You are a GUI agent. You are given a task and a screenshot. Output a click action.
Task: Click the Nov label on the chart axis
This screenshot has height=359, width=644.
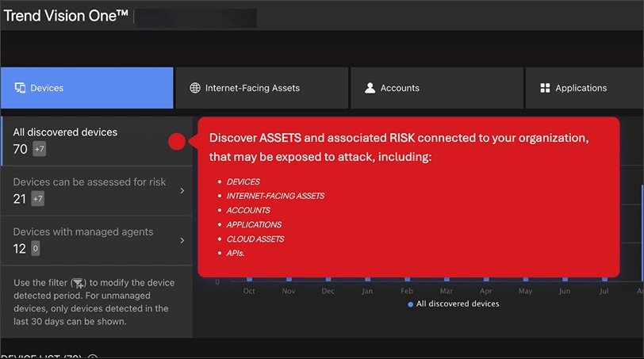(x=289, y=291)
